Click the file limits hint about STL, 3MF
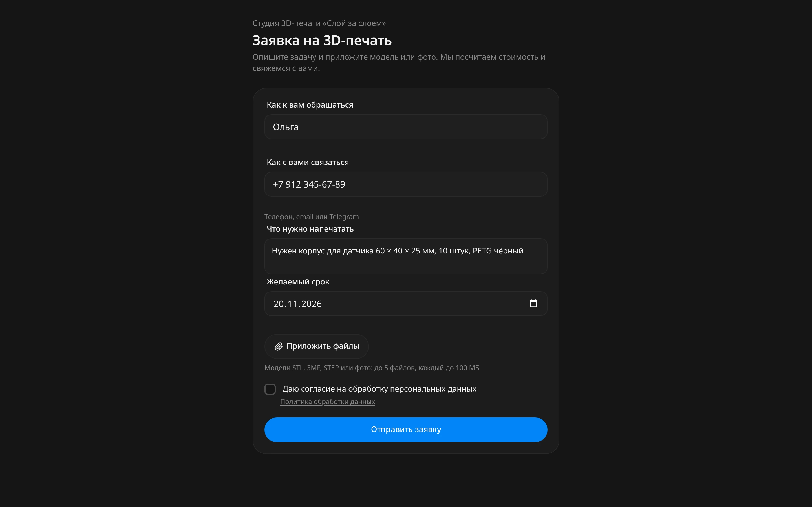The width and height of the screenshot is (812, 507). point(372,368)
